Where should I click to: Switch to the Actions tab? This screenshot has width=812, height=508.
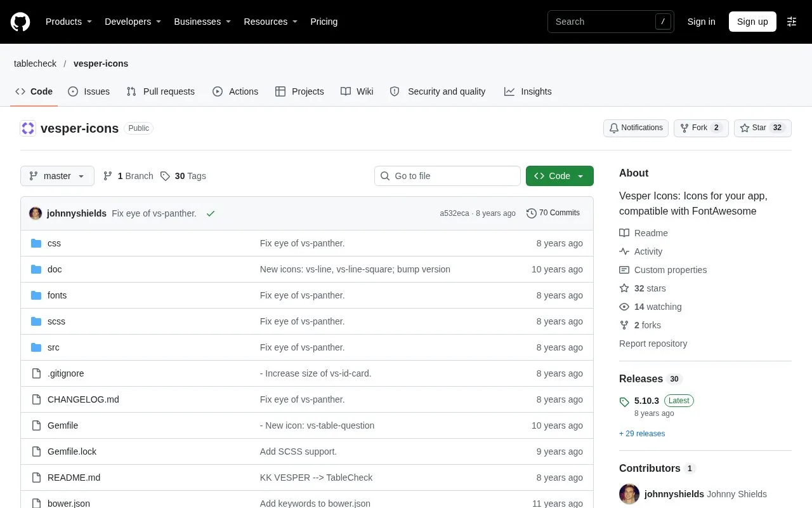(235, 91)
